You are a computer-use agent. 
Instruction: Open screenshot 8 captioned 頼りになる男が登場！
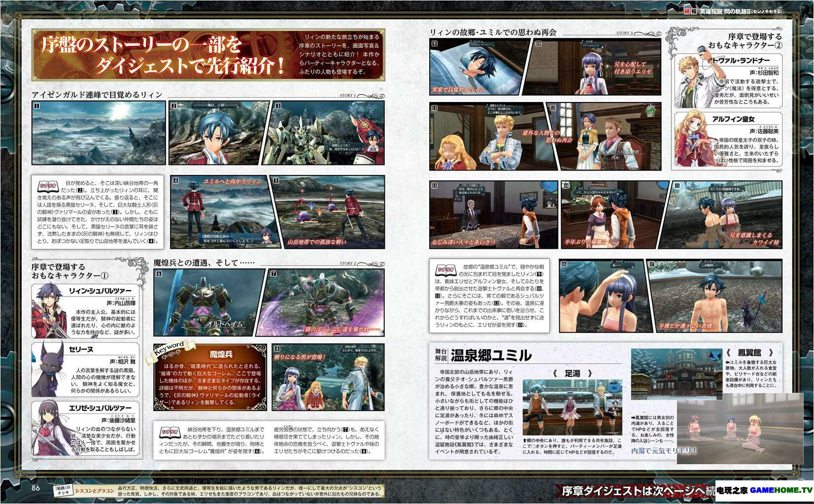[x=328, y=378]
